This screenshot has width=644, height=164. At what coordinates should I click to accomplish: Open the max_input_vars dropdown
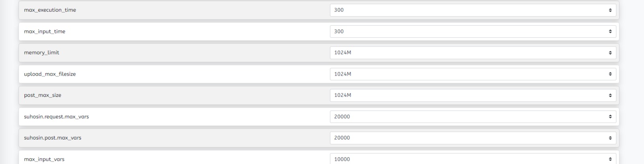pos(473,159)
